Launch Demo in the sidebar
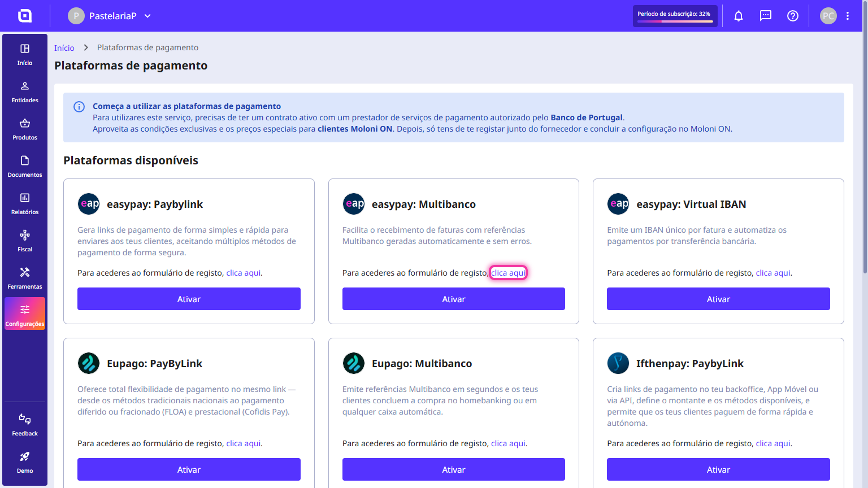868x488 pixels. tap(25, 462)
